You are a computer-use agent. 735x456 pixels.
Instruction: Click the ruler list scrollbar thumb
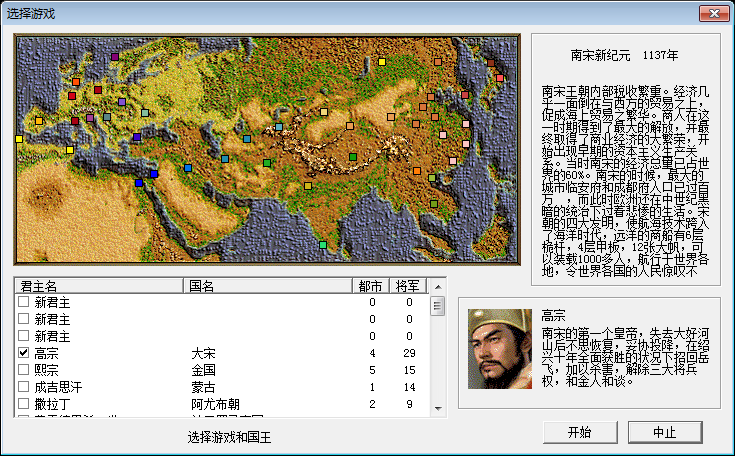tap(438, 306)
